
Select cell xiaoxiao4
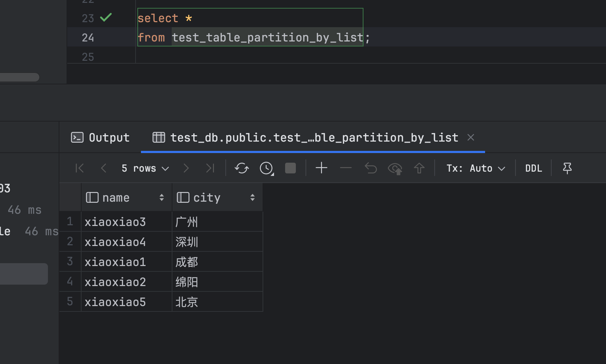click(x=127, y=242)
